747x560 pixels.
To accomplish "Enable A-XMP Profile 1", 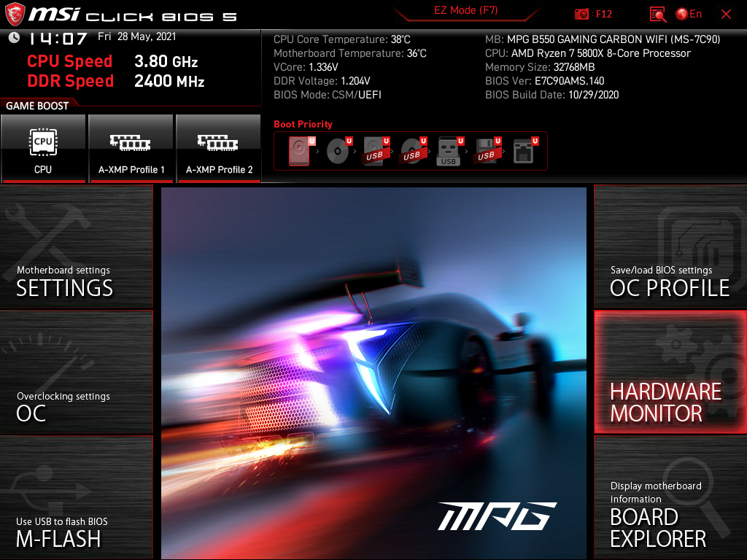I will coord(131,149).
